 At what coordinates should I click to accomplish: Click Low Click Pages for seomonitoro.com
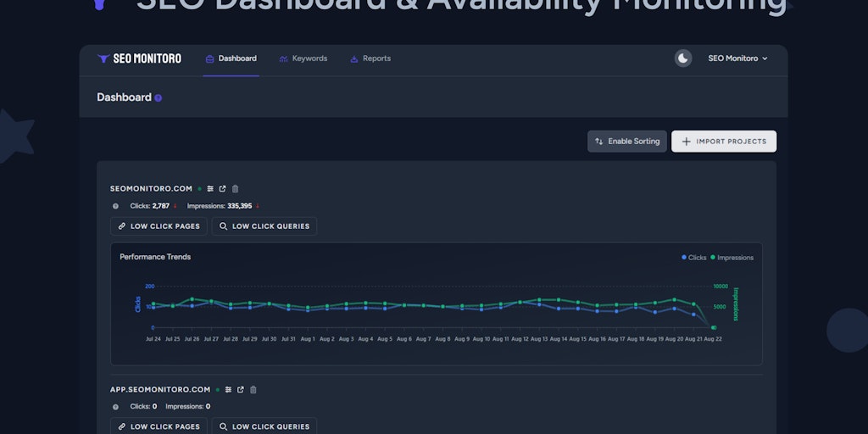click(159, 225)
